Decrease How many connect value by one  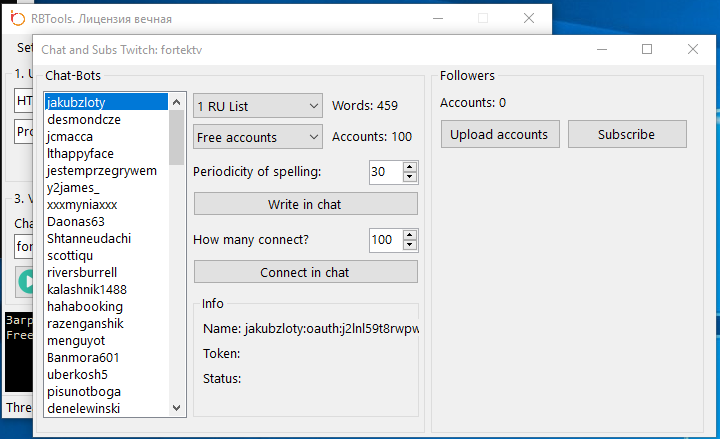coord(409,245)
